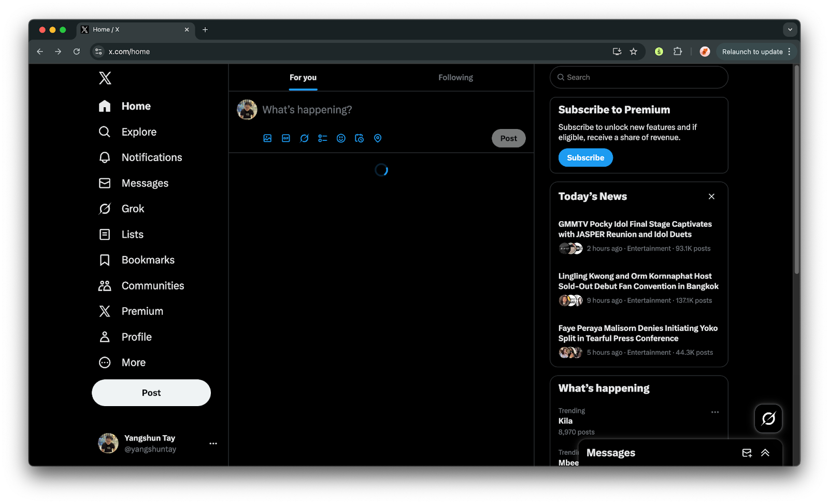Switch to the Following tab
This screenshot has width=829, height=504.
[x=455, y=77]
